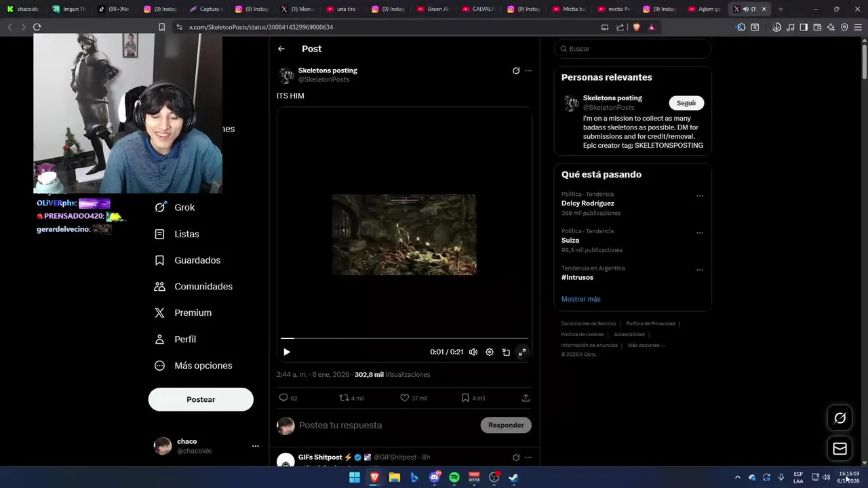This screenshot has width=868, height=488.
Task: Open Guardados bookmarks page
Action: click(x=187, y=260)
